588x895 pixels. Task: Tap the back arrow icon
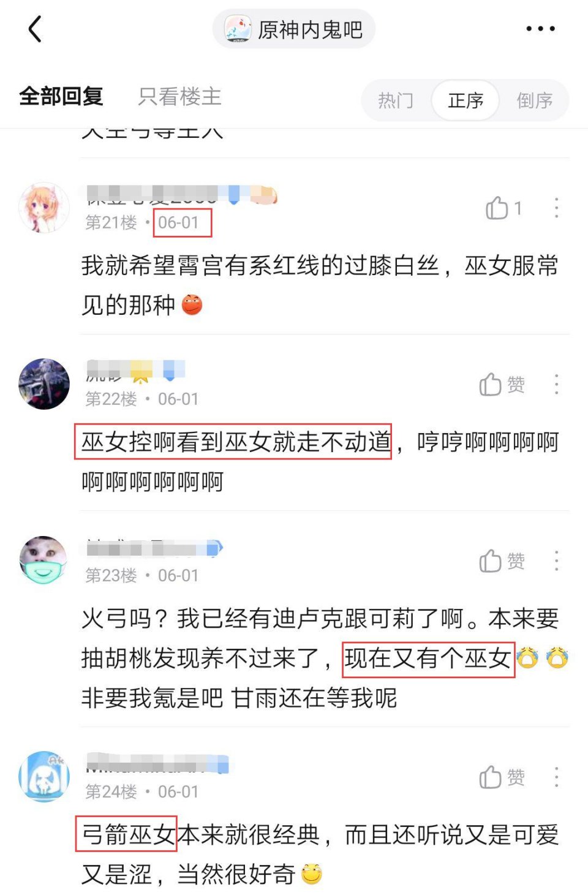click(36, 29)
